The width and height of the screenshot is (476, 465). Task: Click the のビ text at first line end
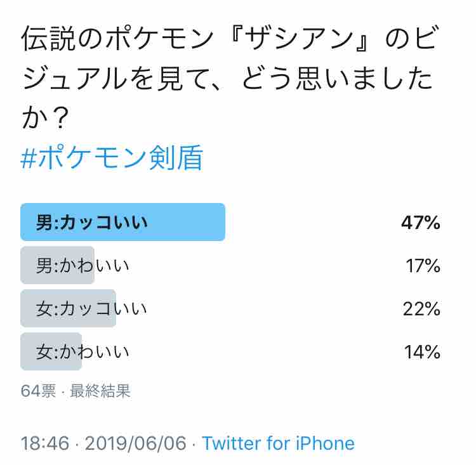[412, 39]
